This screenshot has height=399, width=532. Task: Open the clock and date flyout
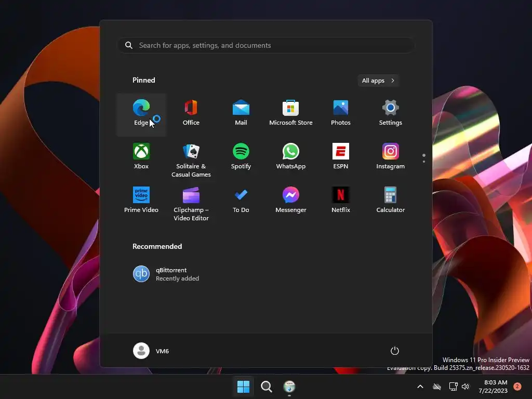pyautogui.click(x=493, y=387)
